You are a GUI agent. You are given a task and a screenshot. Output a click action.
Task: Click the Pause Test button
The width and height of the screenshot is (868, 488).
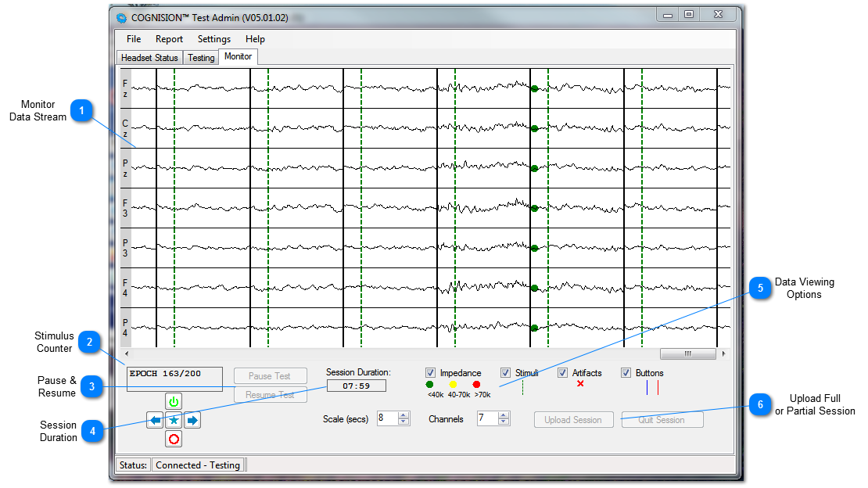[x=270, y=376]
